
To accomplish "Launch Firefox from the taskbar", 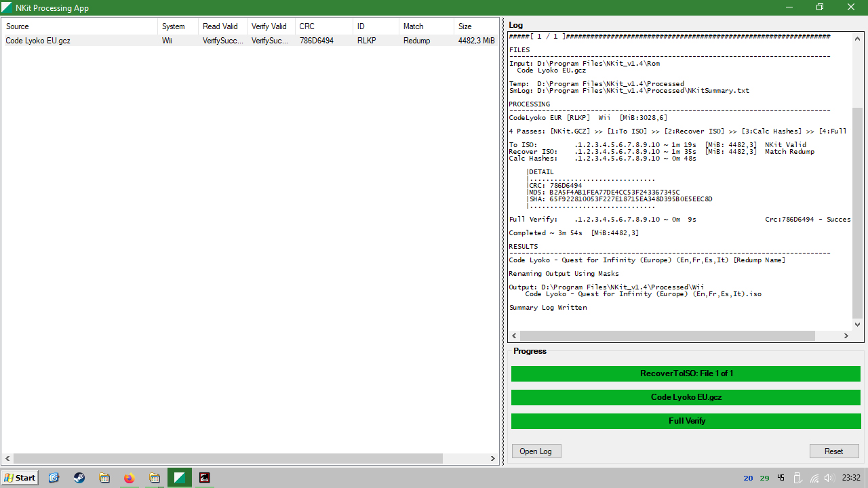I will click(130, 478).
